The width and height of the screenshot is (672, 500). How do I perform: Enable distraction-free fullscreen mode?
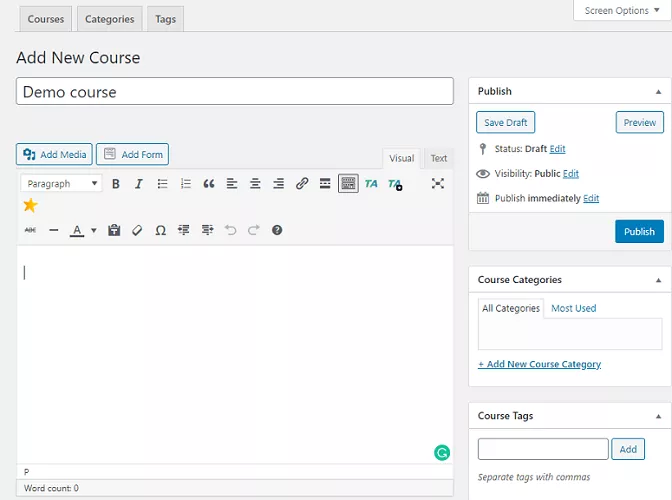pyautogui.click(x=437, y=184)
